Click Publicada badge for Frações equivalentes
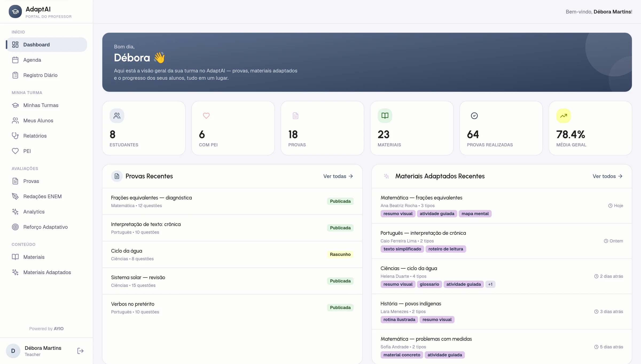641x364 pixels. coord(340,201)
